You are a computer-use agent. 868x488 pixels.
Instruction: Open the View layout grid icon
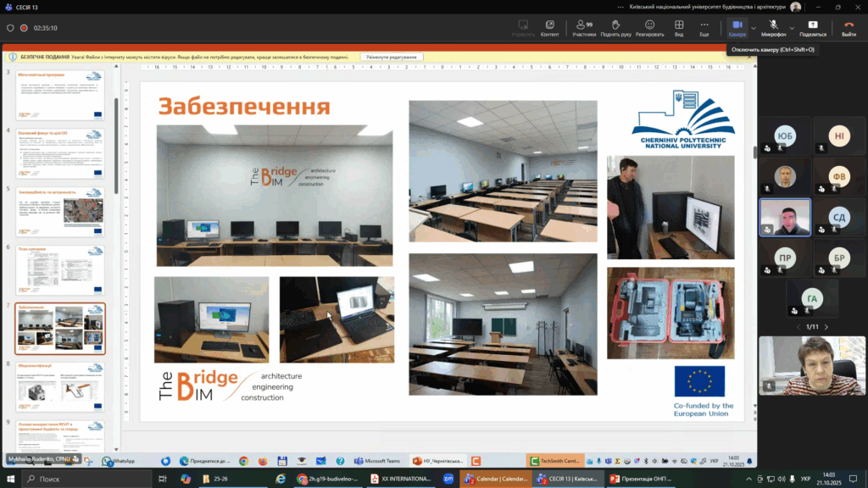[679, 25]
